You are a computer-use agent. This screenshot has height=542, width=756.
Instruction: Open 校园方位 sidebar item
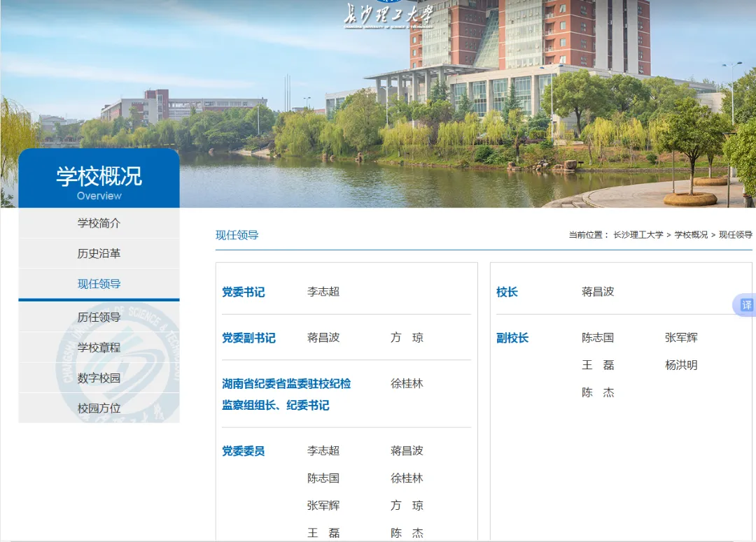99,408
